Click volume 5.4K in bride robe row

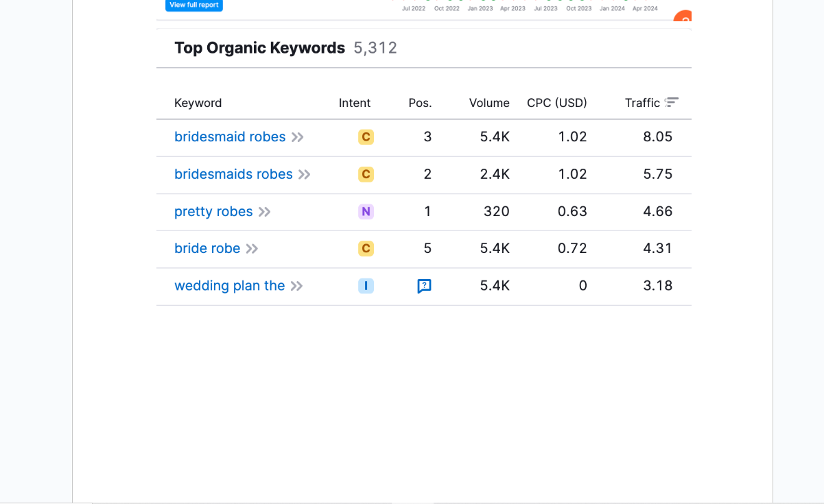pos(495,248)
